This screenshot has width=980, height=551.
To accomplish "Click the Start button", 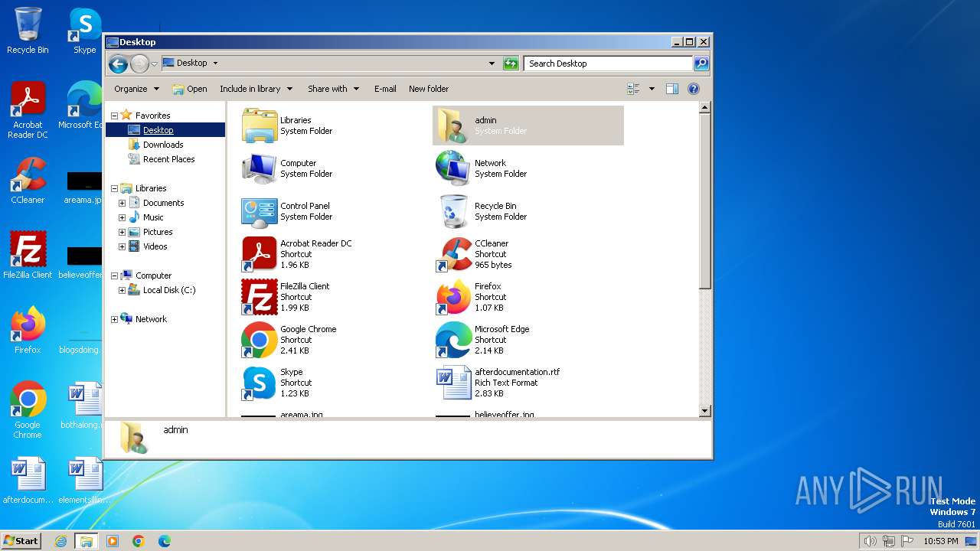I will 21,541.
